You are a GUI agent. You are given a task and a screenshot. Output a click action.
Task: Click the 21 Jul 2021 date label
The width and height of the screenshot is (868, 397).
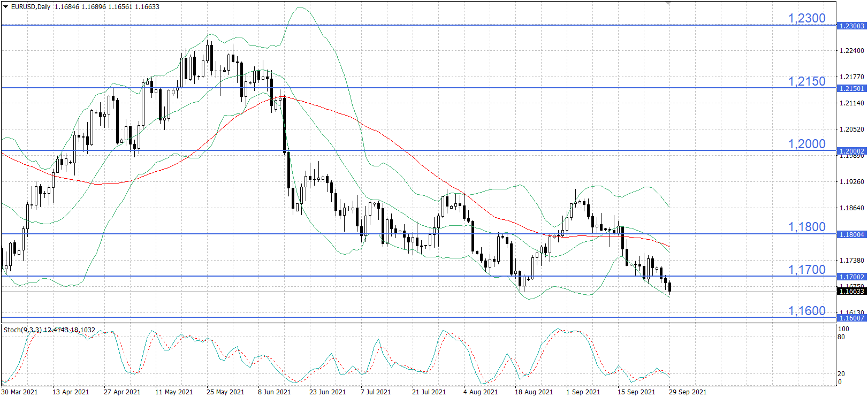coord(429,392)
